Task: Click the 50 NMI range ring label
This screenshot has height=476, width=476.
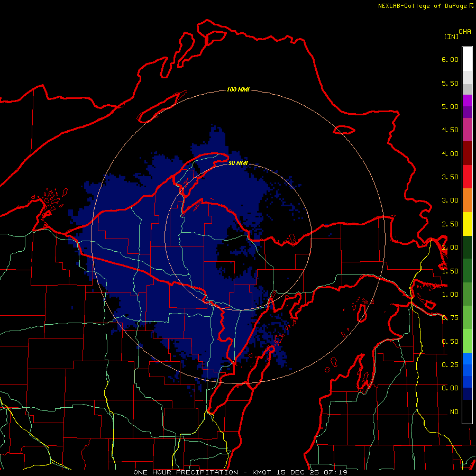Action: (x=238, y=163)
